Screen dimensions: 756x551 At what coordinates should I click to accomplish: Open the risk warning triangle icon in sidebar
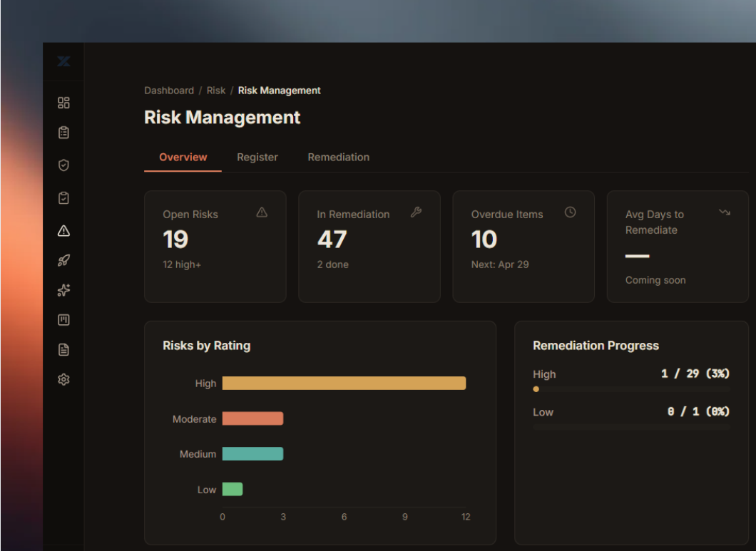click(x=63, y=231)
